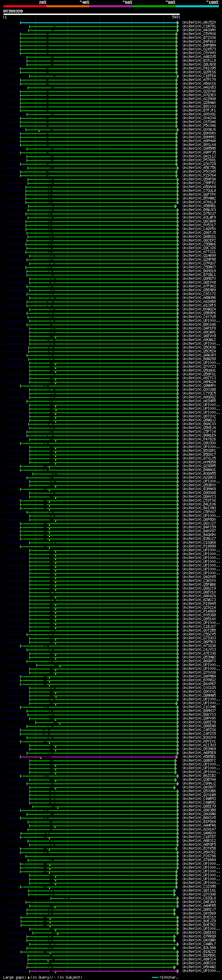Open hit UniRef100_B8CG46

tap(199, 324)
